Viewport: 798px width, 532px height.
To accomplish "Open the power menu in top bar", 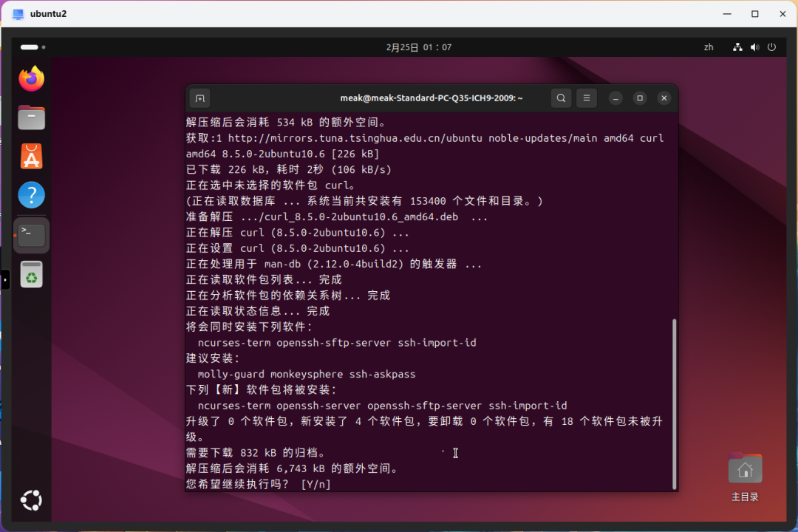I will pos(771,47).
